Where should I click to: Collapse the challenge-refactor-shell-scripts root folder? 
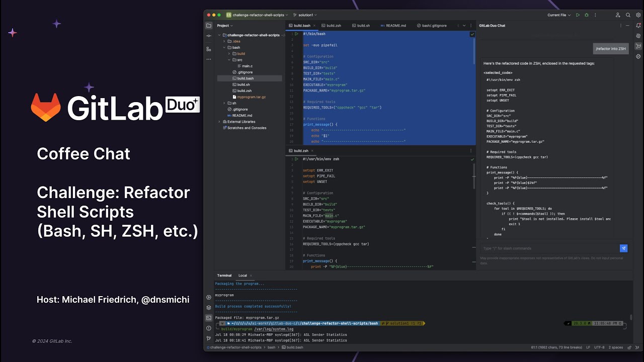(219, 35)
